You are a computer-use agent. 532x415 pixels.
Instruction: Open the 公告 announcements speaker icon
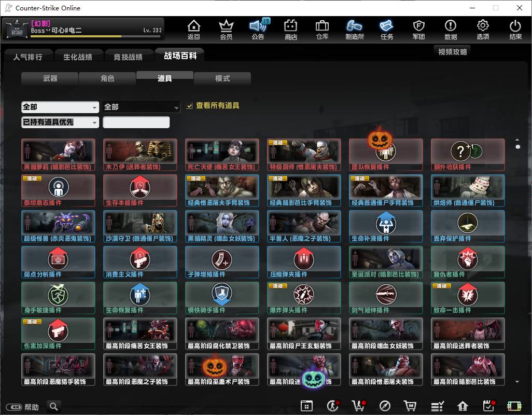pyautogui.click(x=258, y=30)
